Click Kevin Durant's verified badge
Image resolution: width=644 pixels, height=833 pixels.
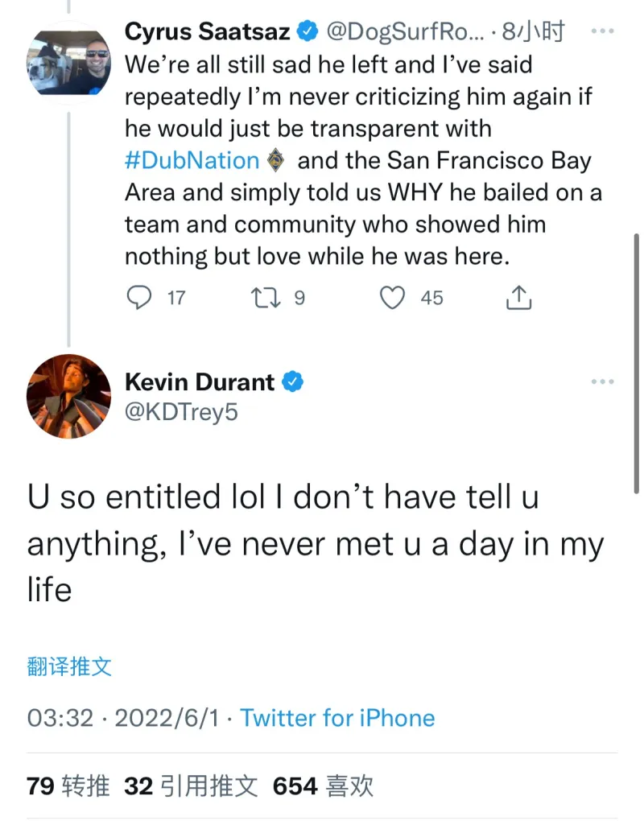[x=291, y=382]
